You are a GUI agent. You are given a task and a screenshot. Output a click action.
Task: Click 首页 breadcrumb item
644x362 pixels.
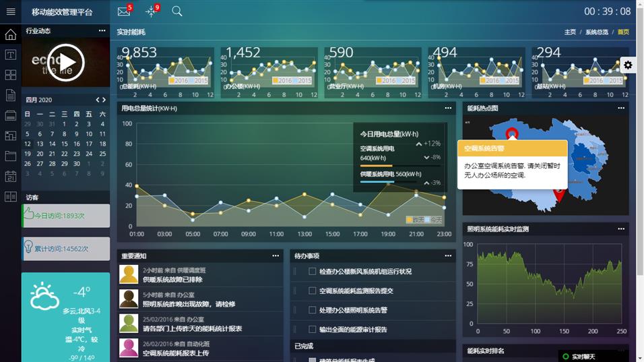coord(623,32)
